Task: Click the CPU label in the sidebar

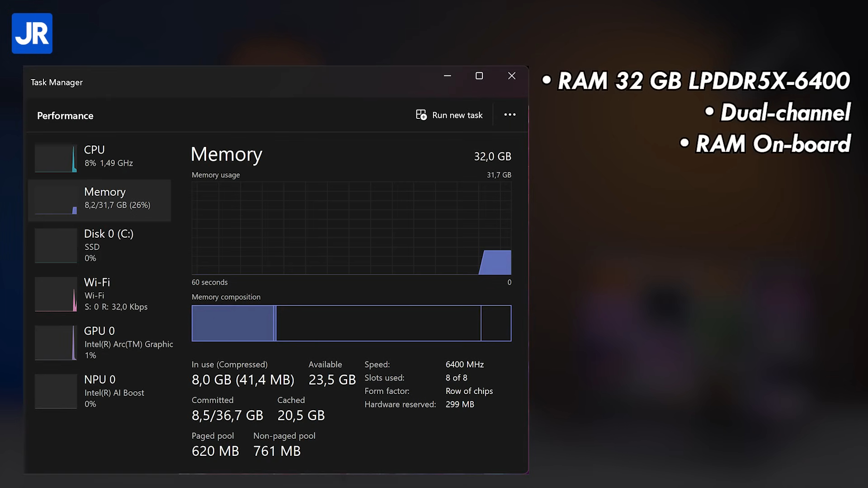Action: 94,150
